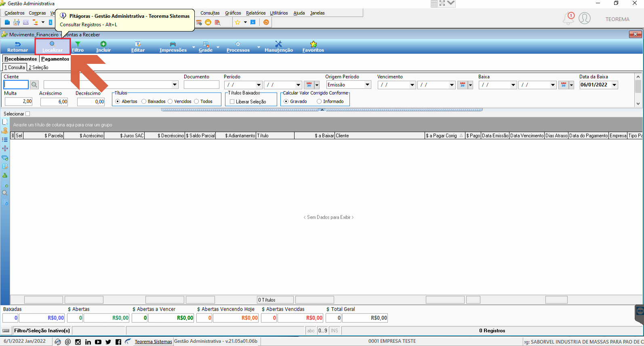Open LinkedIn icon in the status bar
Viewport: 644px width, 346px height.
click(x=88, y=342)
